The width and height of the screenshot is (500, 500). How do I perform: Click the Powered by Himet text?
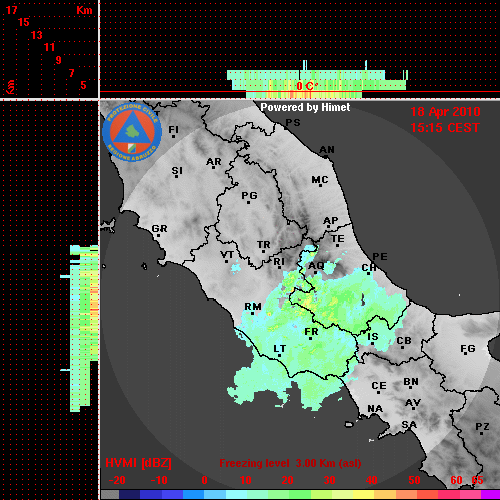[x=305, y=107]
